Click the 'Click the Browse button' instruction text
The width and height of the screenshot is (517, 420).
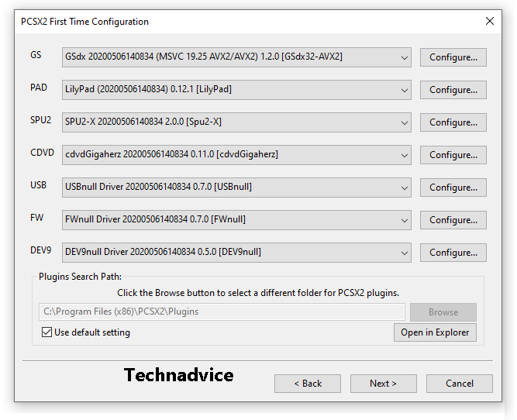(258, 293)
